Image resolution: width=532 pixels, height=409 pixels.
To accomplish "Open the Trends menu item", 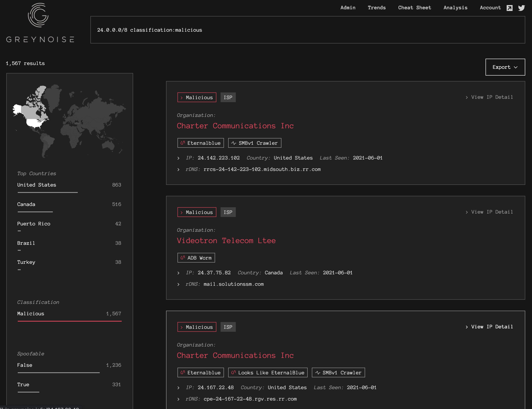I will [x=376, y=8].
